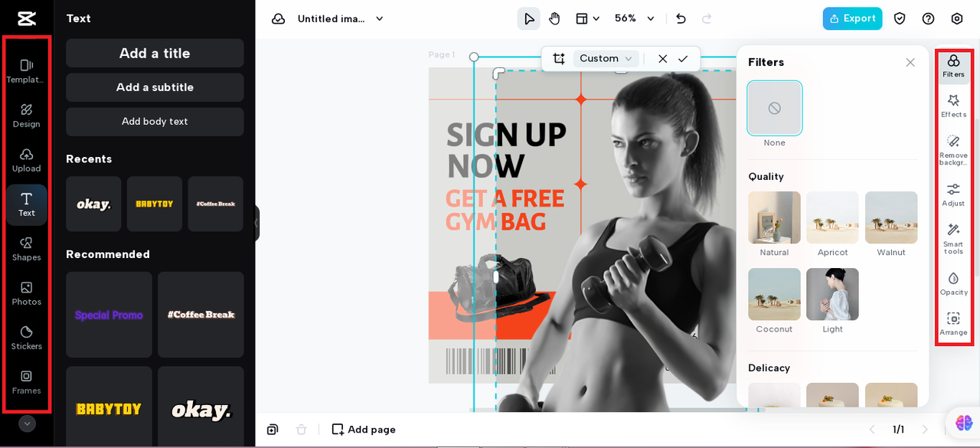Open the Filters tool in the right toolbar
The image size is (980, 448).
[953, 66]
